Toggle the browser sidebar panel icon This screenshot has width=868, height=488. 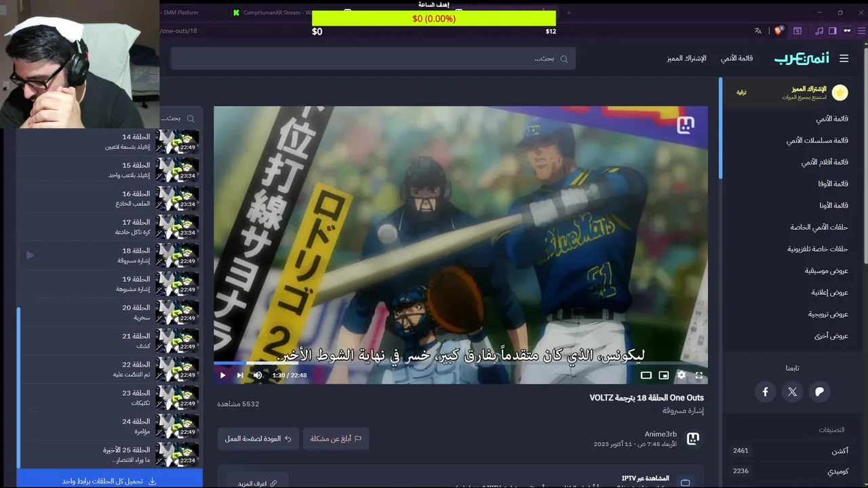(x=833, y=30)
